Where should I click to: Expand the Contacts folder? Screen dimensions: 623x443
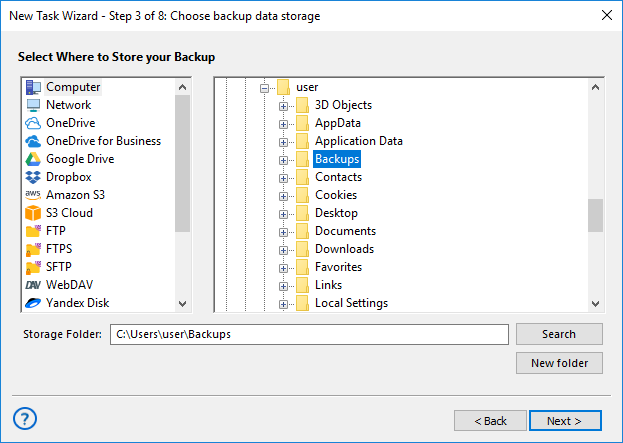pos(283,178)
